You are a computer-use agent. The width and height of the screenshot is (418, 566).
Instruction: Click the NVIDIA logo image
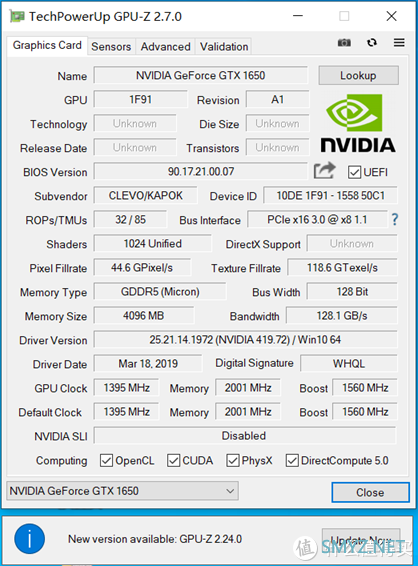358,123
